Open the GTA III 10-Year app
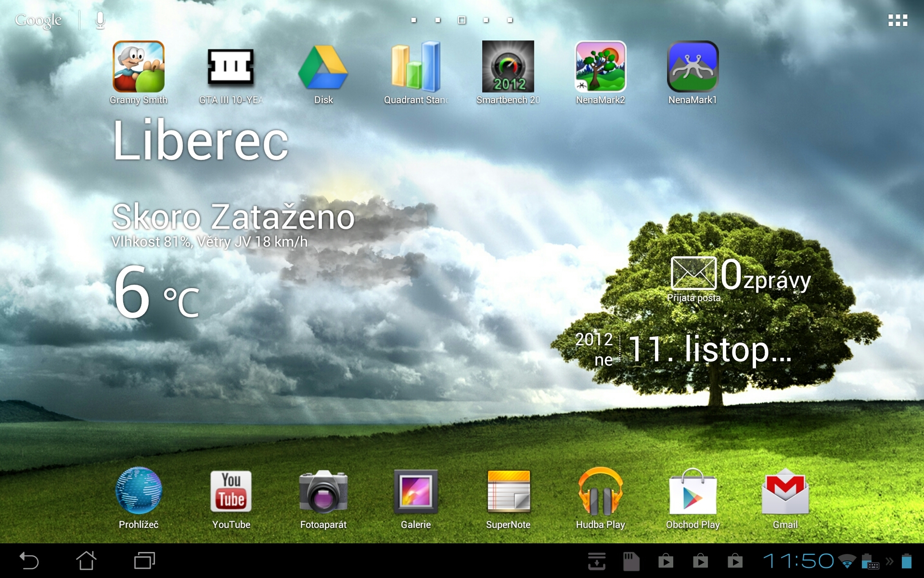The height and width of the screenshot is (578, 924). coord(231,67)
